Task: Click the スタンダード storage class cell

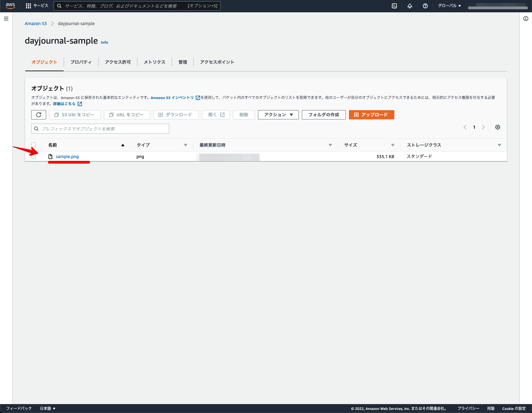Action: (419, 157)
